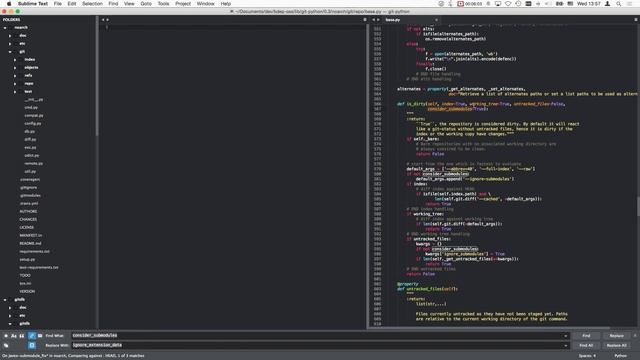
Task: Go to previous tab in left pane
Action: [x=103, y=20]
